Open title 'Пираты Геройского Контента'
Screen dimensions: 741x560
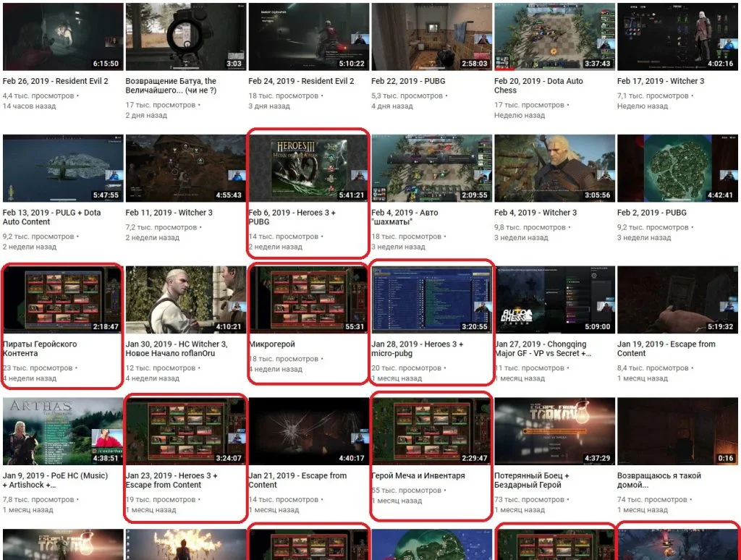[40, 348]
